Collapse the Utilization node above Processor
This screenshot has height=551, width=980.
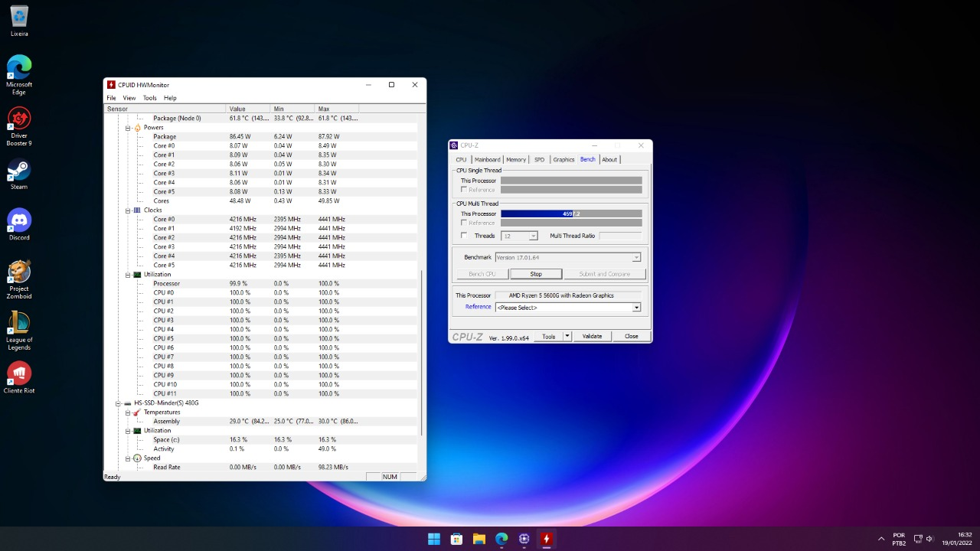129,275
